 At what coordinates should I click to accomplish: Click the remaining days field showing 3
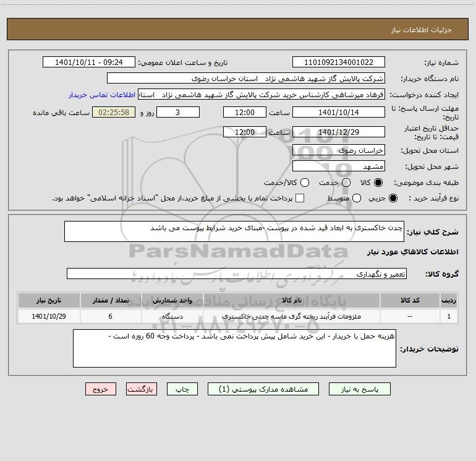(178, 112)
